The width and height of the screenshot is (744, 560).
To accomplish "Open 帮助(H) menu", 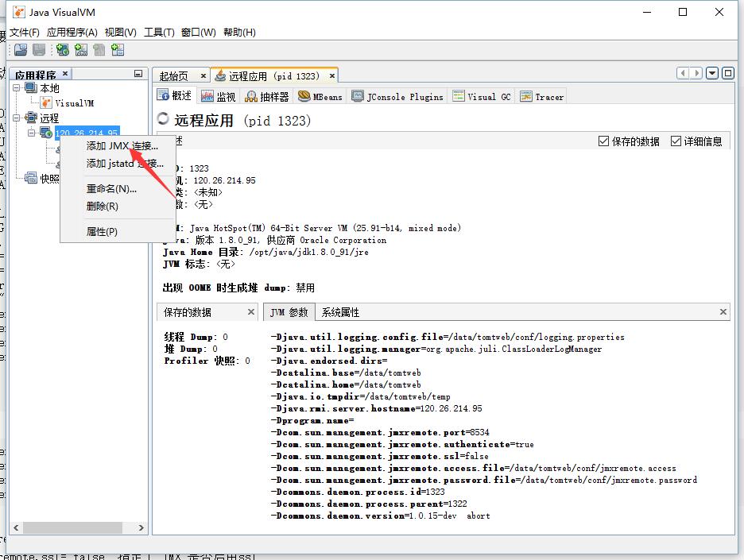I will [239, 33].
